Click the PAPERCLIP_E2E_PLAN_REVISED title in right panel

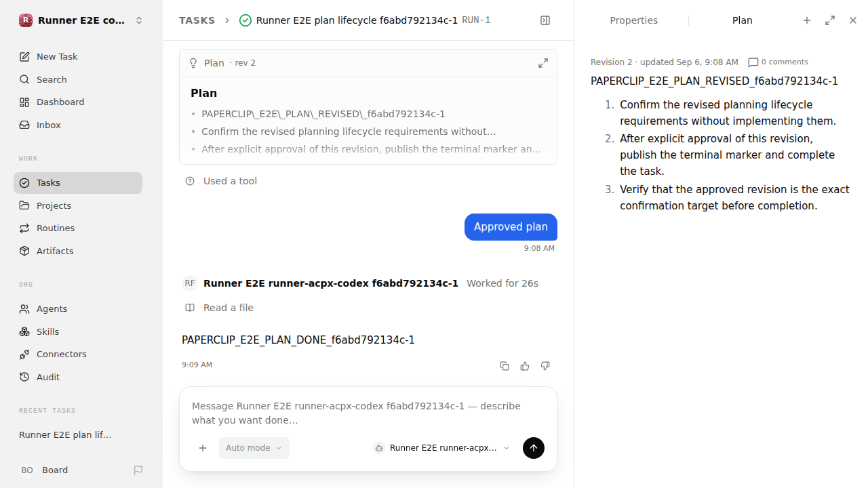pos(714,81)
